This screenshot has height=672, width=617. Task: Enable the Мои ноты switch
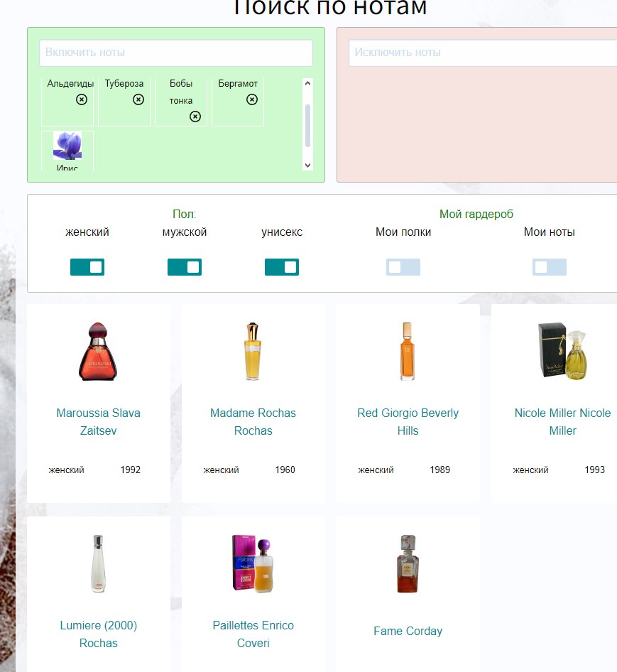550,267
